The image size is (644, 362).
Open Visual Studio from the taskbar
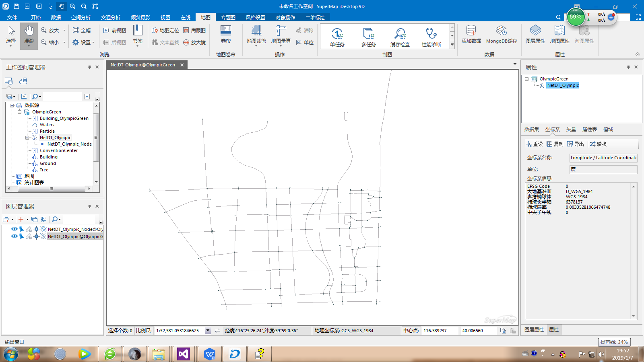(x=183, y=354)
